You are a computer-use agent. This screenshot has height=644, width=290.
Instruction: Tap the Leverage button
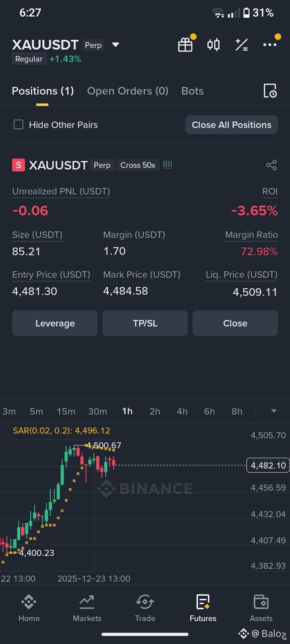click(x=55, y=323)
